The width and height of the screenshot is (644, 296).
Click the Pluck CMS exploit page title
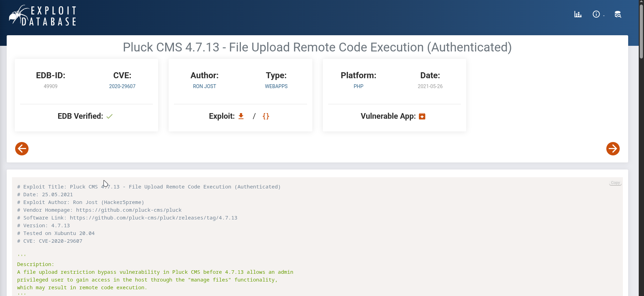pyautogui.click(x=317, y=47)
